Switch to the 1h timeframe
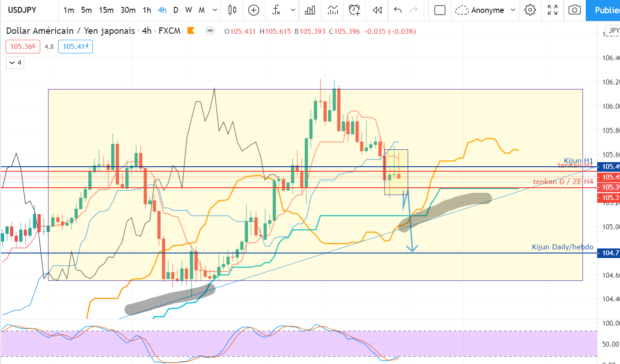This screenshot has height=364, width=620. click(x=147, y=10)
